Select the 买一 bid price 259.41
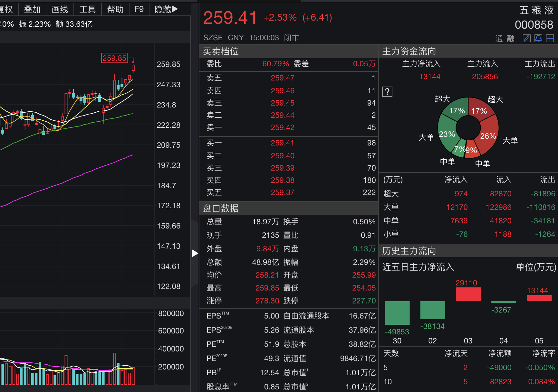The height and width of the screenshot is (392, 558). [283, 143]
